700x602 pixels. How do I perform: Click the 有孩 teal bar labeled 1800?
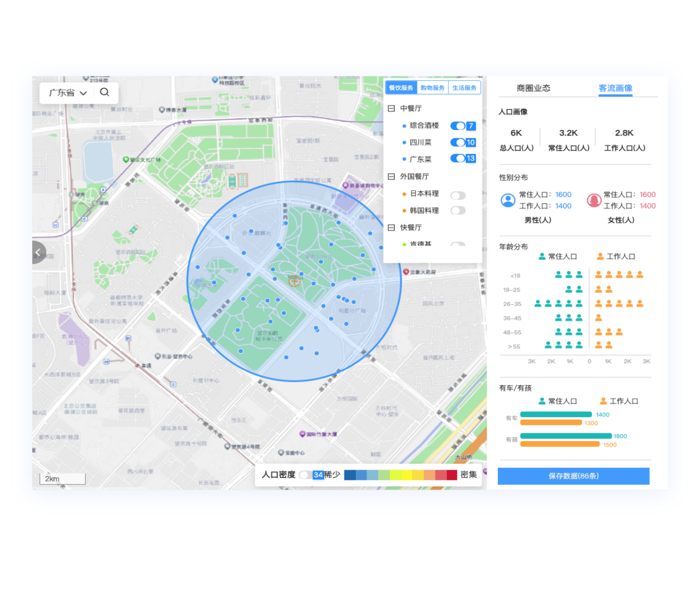pyautogui.click(x=566, y=436)
